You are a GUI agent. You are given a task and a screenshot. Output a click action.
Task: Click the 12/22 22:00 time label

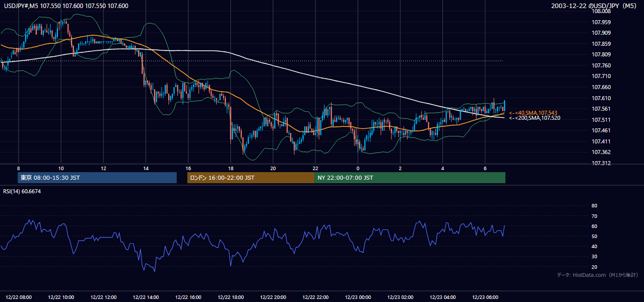315,297
